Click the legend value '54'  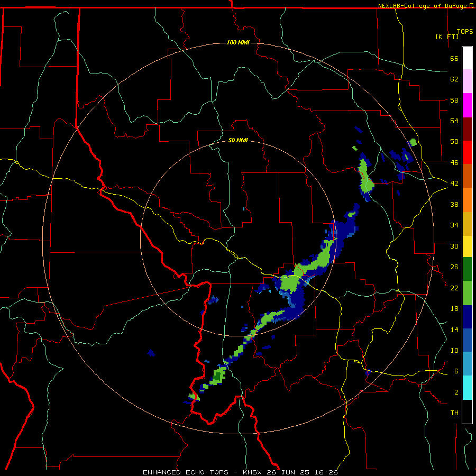pos(454,121)
